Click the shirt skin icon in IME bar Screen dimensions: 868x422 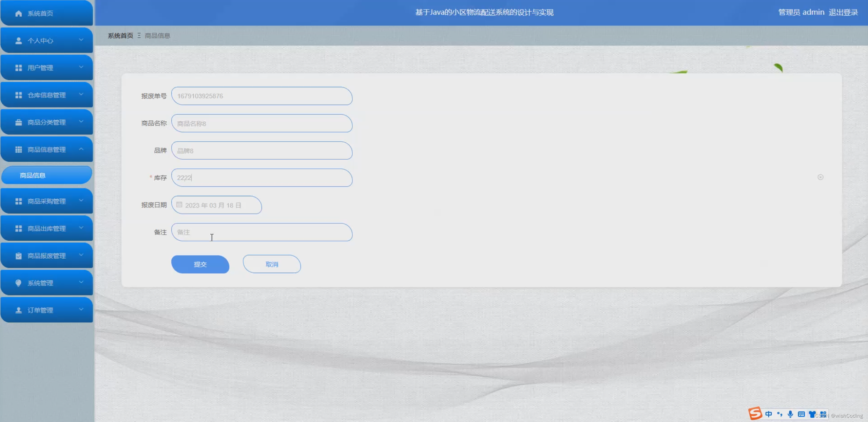click(x=812, y=414)
